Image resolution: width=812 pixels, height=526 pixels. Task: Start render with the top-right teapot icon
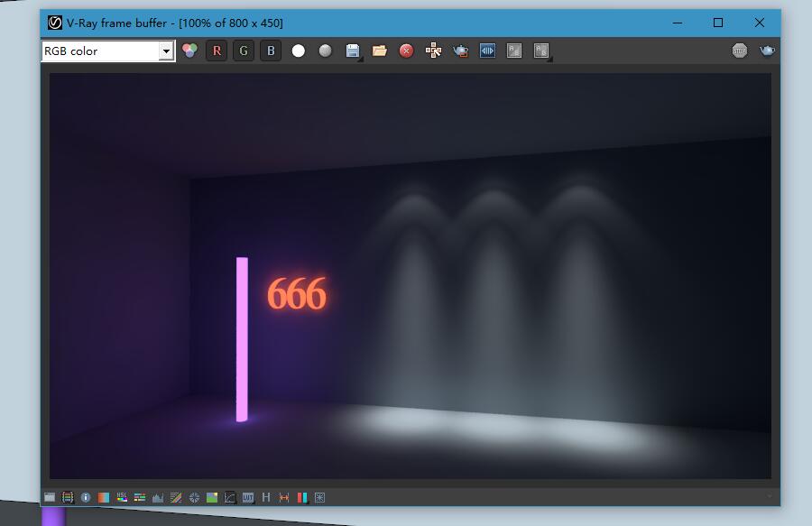point(767,51)
